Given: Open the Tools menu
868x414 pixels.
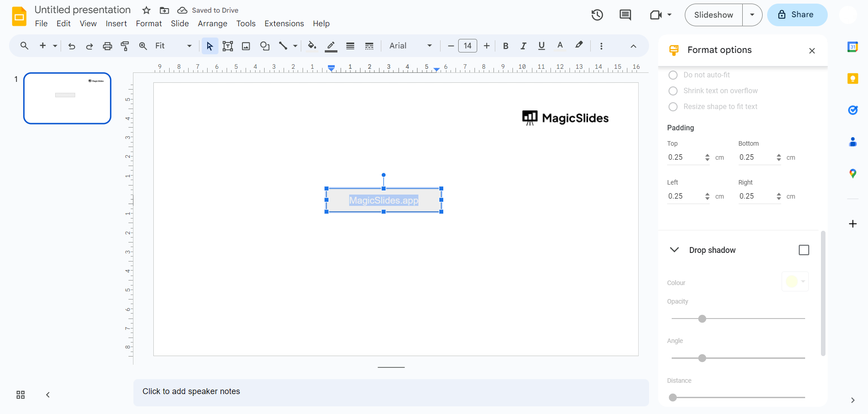Looking at the screenshot, I should [x=246, y=24].
